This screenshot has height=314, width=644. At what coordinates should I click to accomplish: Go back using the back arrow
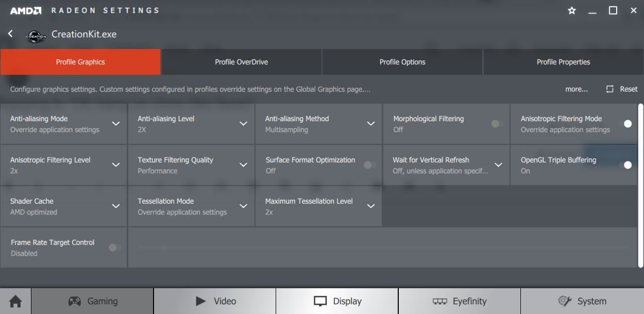(x=10, y=34)
